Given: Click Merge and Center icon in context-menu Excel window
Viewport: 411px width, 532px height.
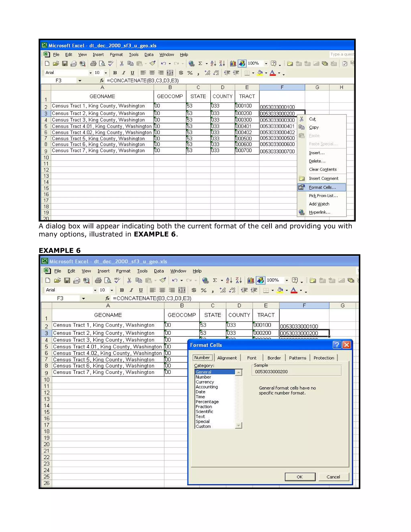Looking at the screenshot, I should (170, 73).
